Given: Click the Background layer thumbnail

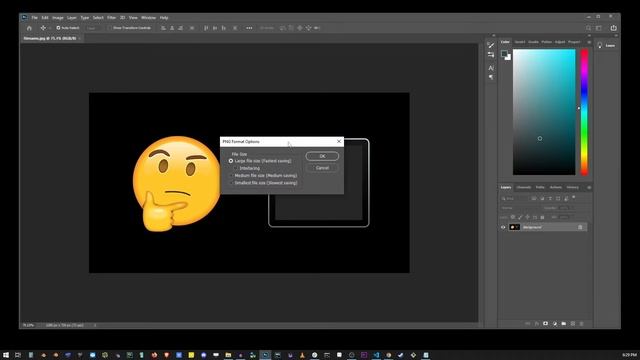Looking at the screenshot, I should [514, 227].
